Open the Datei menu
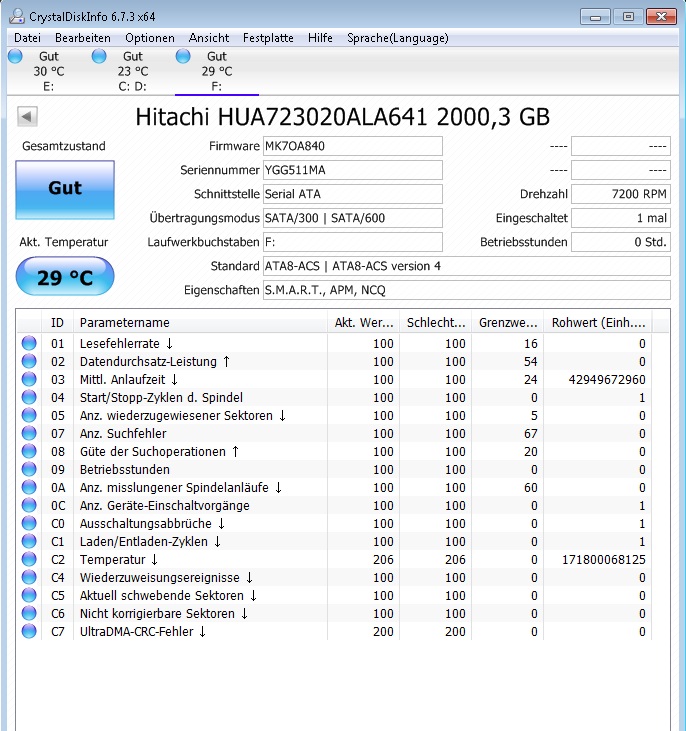686x731 pixels. point(27,38)
